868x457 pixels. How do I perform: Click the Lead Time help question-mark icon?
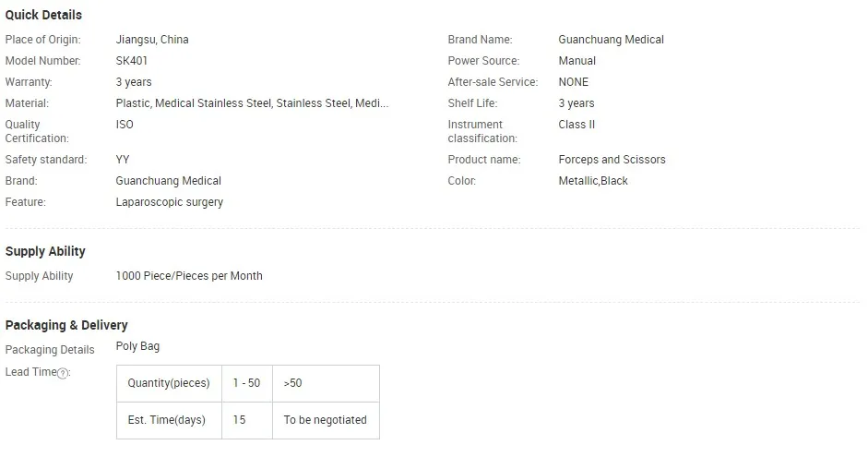click(x=63, y=373)
